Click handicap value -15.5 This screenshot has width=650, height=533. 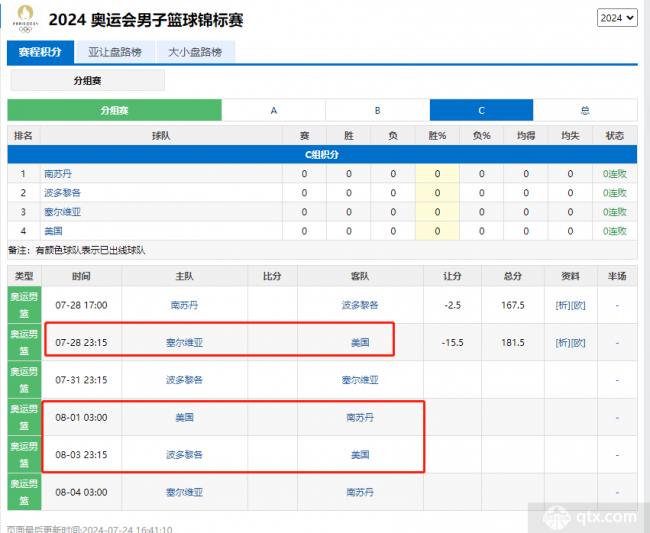452,342
